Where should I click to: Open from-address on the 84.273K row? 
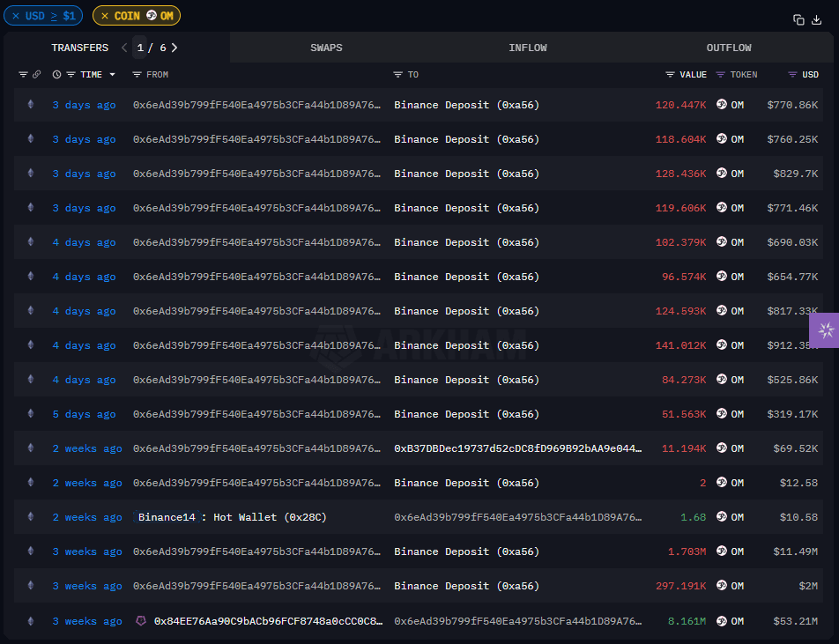(256, 380)
